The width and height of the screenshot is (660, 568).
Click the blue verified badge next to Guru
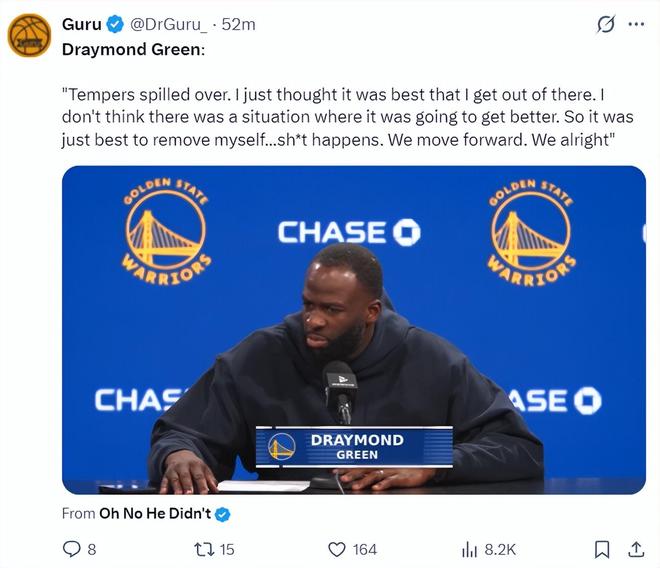[115, 24]
